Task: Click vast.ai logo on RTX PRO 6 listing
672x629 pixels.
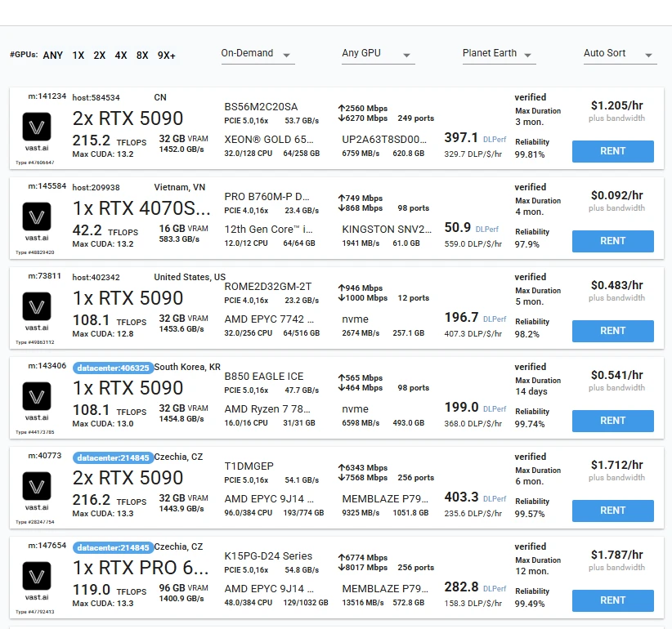Action: [37, 577]
